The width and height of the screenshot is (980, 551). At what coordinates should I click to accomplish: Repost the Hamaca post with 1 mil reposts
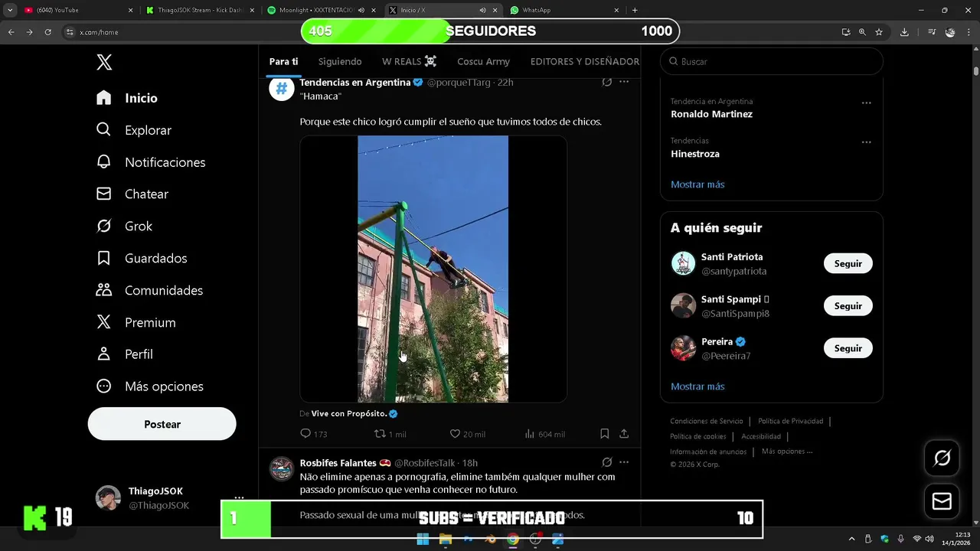[x=390, y=434]
